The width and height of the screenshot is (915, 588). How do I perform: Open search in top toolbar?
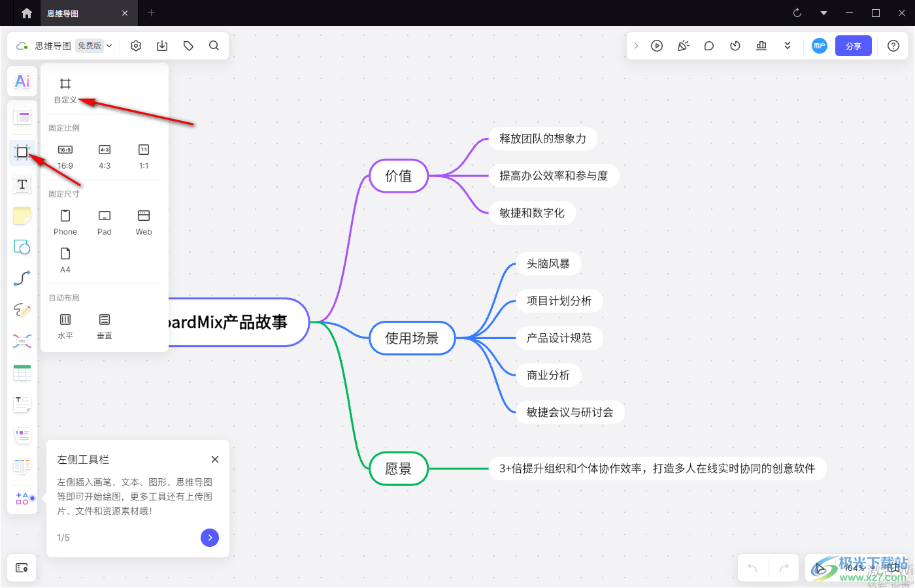click(214, 46)
